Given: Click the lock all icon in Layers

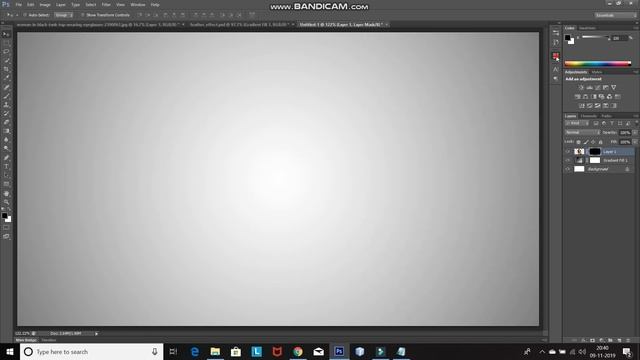Looking at the screenshot, I should point(600,142).
